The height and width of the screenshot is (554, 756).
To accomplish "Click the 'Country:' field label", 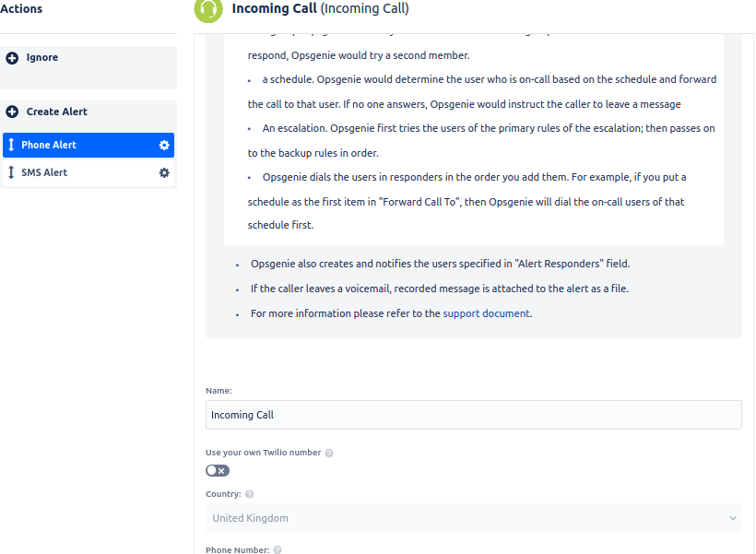I will click(223, 494).
